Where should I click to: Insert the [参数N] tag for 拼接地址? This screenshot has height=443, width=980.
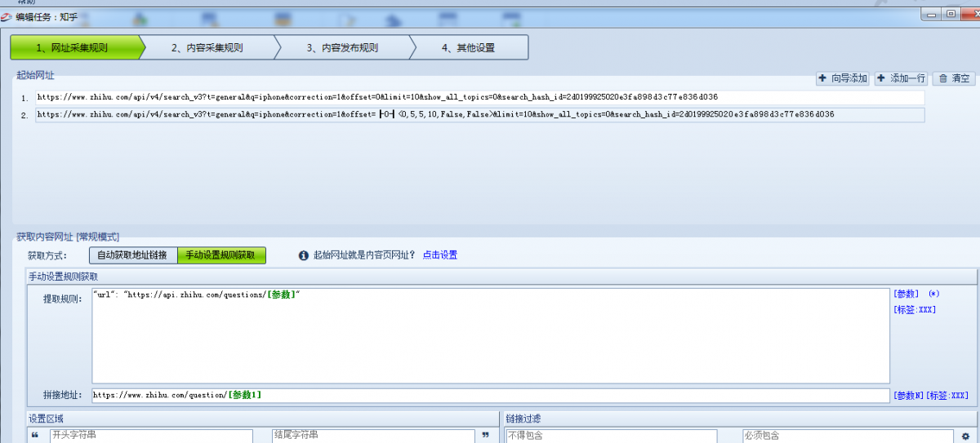(908, 396)
